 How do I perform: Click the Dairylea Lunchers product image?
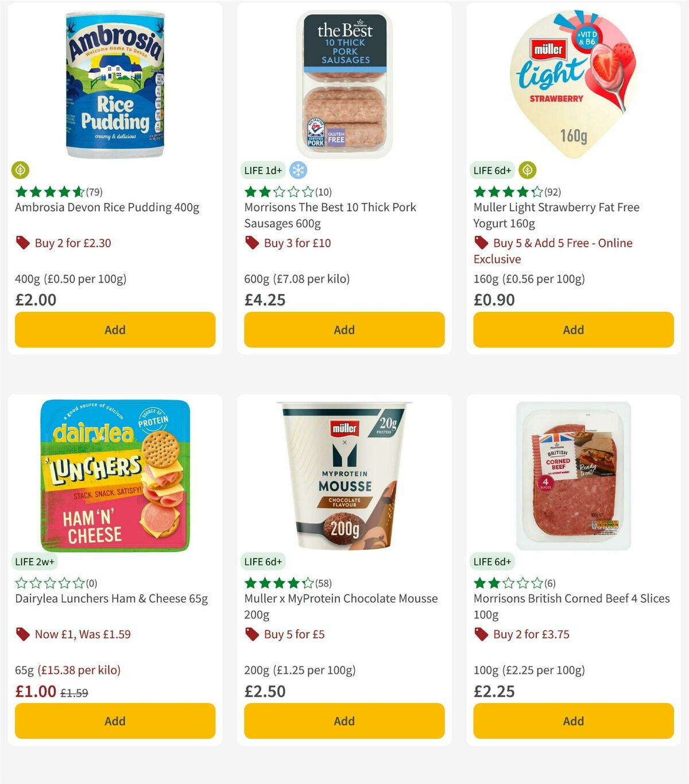coord(115,475)
